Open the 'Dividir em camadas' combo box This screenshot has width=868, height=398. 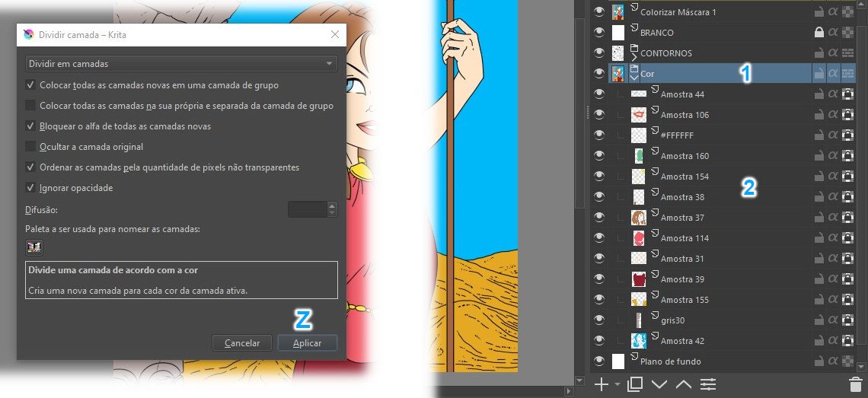(x=181, y=64)
